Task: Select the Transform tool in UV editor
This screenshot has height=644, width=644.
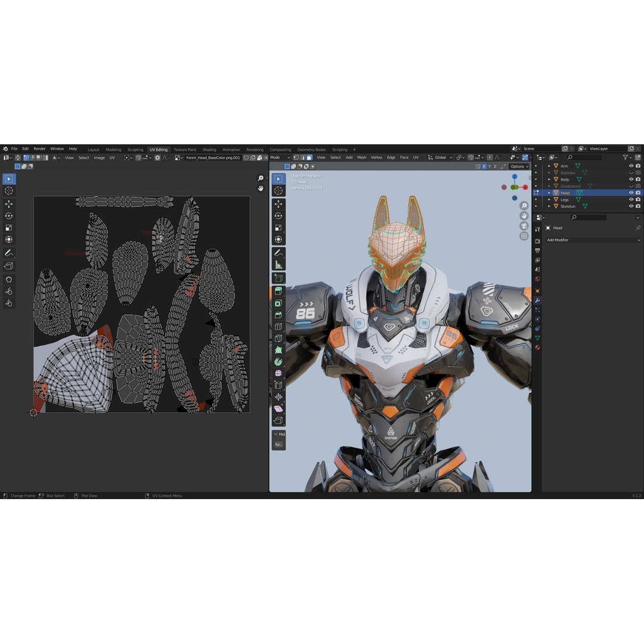Action: pos(8,240)
